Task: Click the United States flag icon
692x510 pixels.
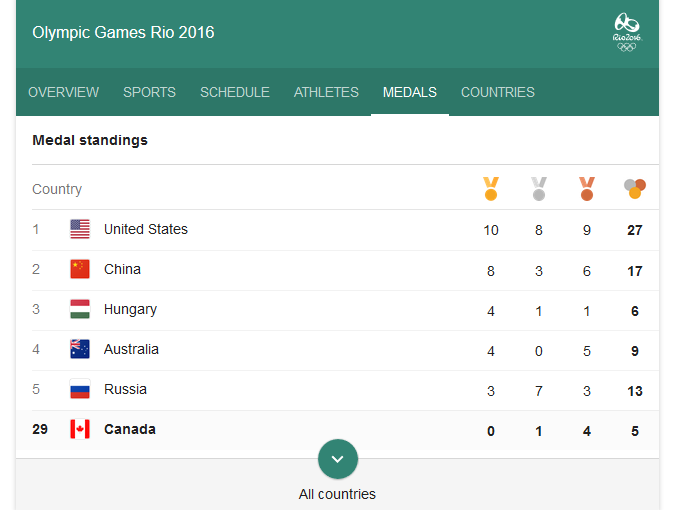Action: (x=80, y=229)
